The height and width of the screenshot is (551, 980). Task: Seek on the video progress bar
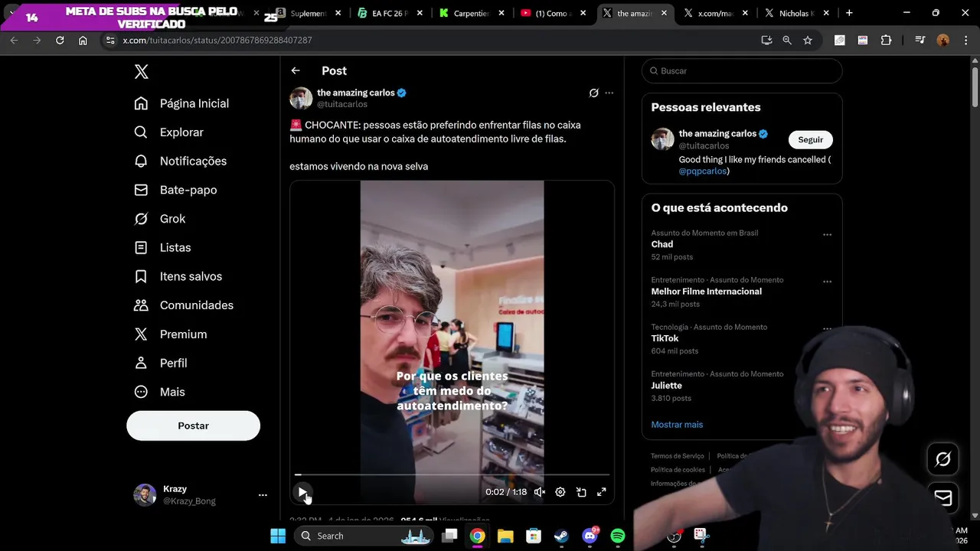452,474
